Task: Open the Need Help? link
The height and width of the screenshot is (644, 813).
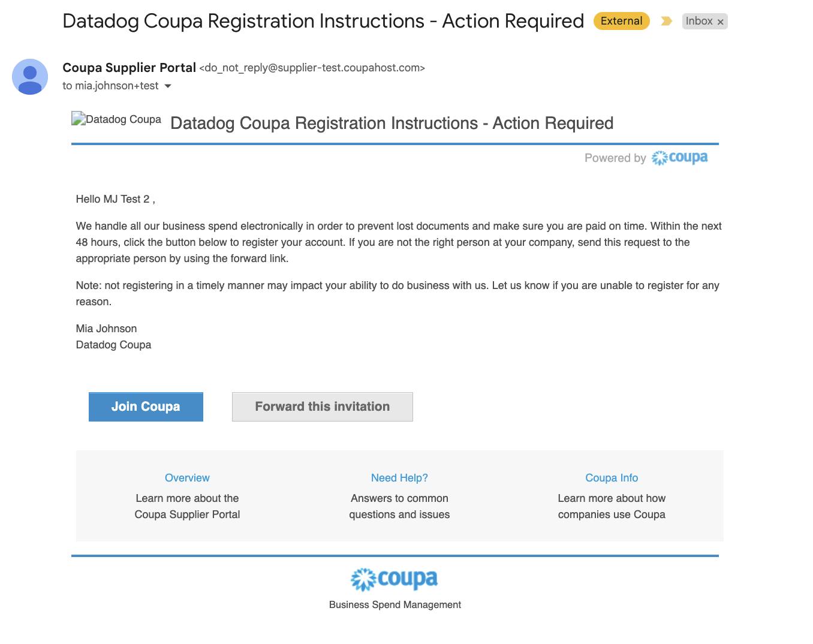Action: click(x=399, y=477)
